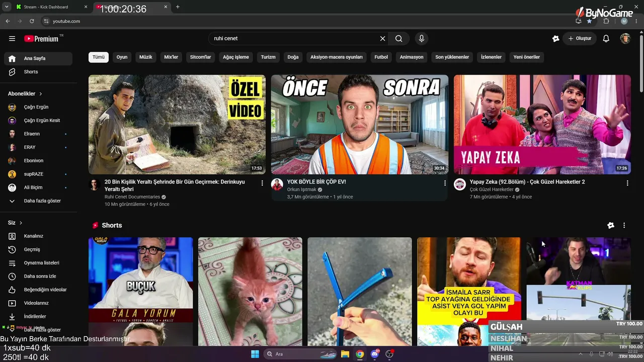This screenshot has width=644, height=362.
Task: Open Orkun Işıtmak channel link
Action: click(x=301, y=190)
